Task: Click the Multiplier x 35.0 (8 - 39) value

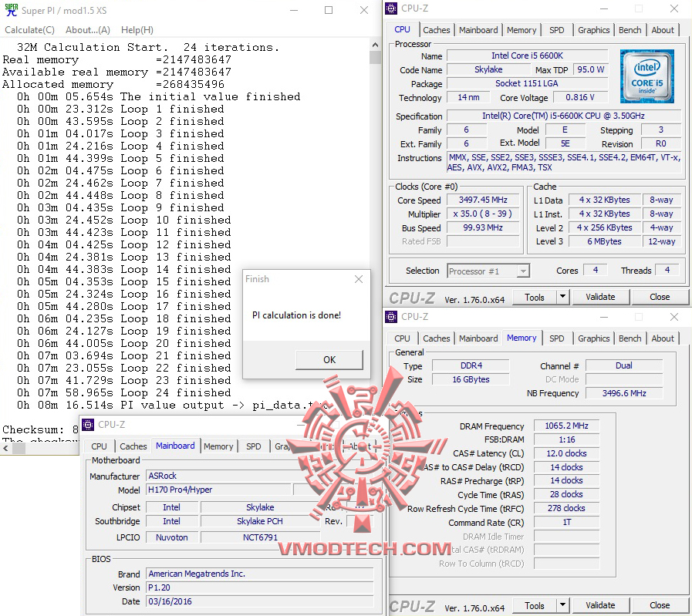Action: coord(483,214)
